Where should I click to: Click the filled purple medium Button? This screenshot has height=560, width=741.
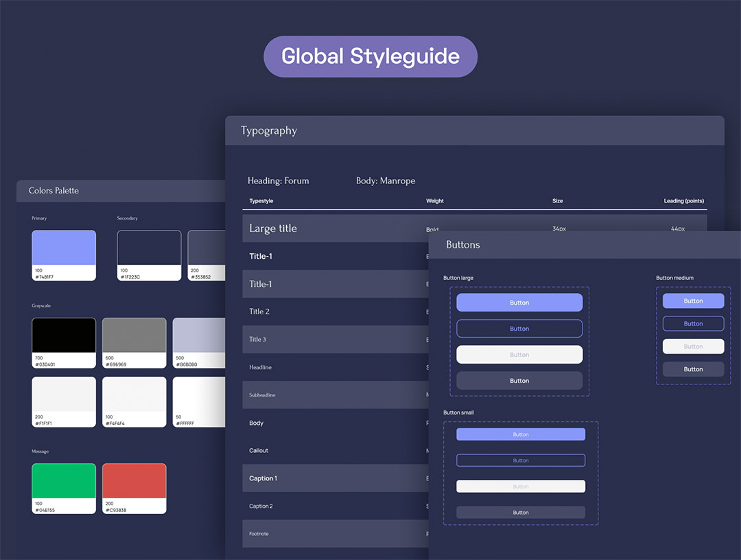pos(693,301)
